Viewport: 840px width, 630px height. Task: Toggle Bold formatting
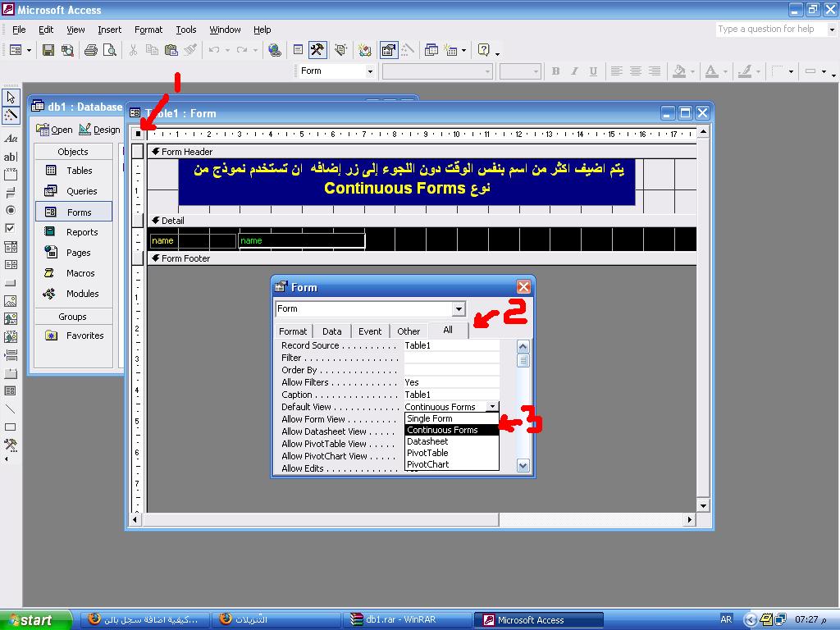coord(555,71)
